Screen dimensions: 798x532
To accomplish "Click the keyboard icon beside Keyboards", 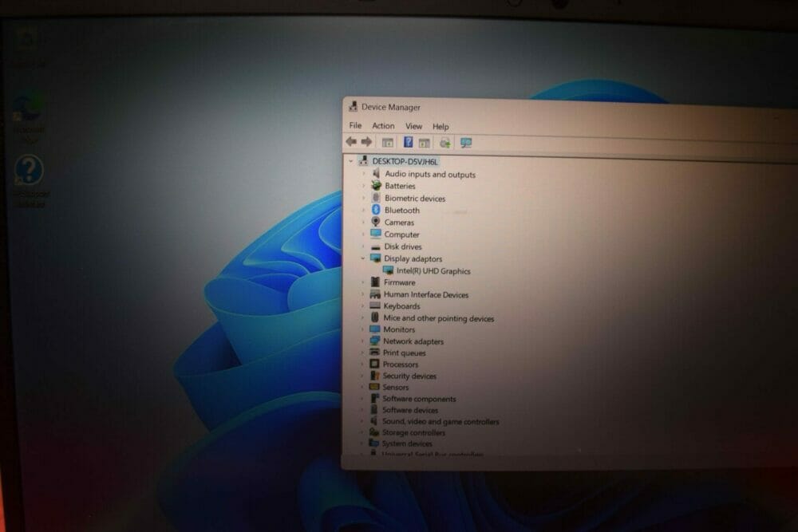I will pyautogui.click(x=375, y=305).
